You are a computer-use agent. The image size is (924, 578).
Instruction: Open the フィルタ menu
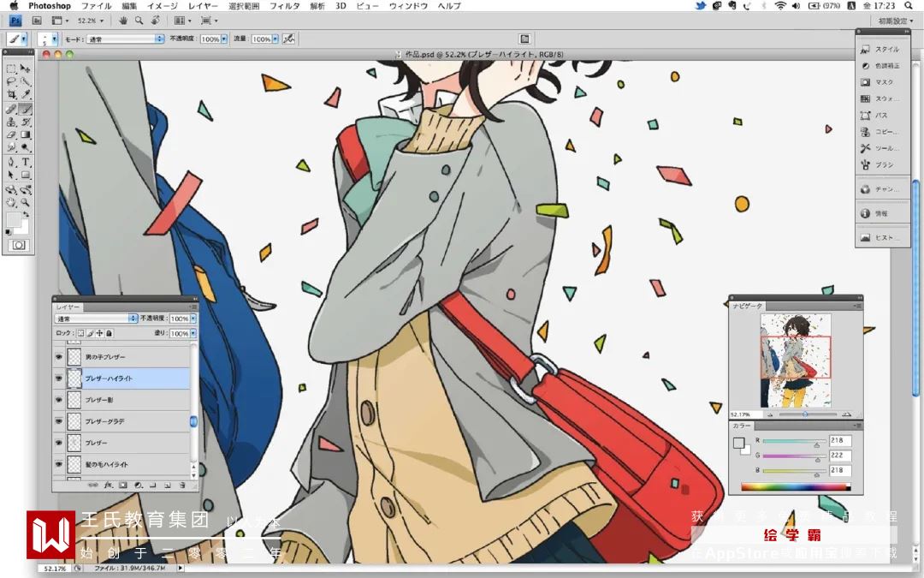[x=284, y=6]
